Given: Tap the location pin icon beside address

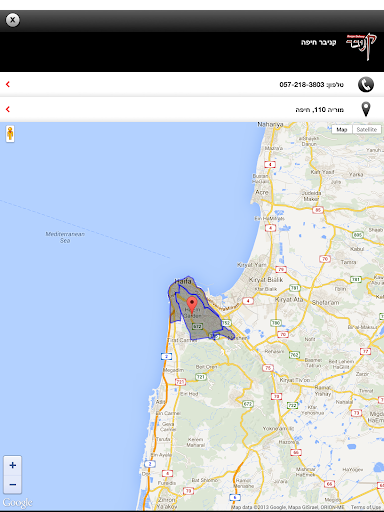Looking at the screenshot, I should click(x=366, y=109).
